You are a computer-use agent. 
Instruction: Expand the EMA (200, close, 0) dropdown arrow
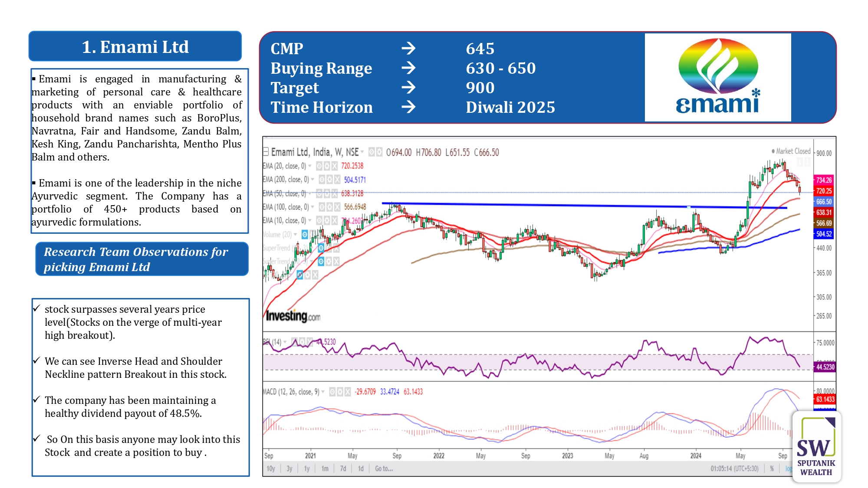[x=313, y=180]
